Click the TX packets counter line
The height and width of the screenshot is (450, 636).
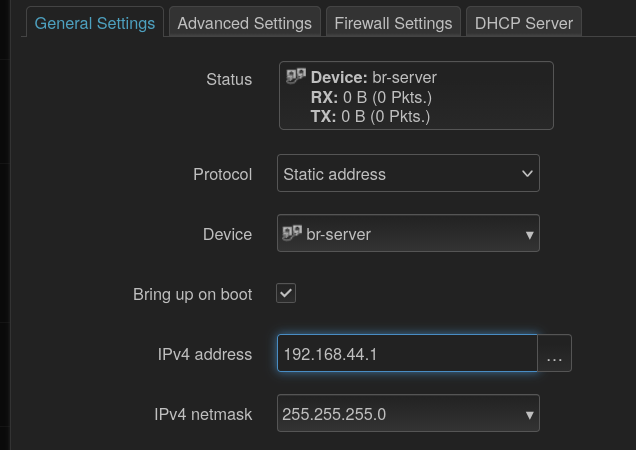[370, 116]
